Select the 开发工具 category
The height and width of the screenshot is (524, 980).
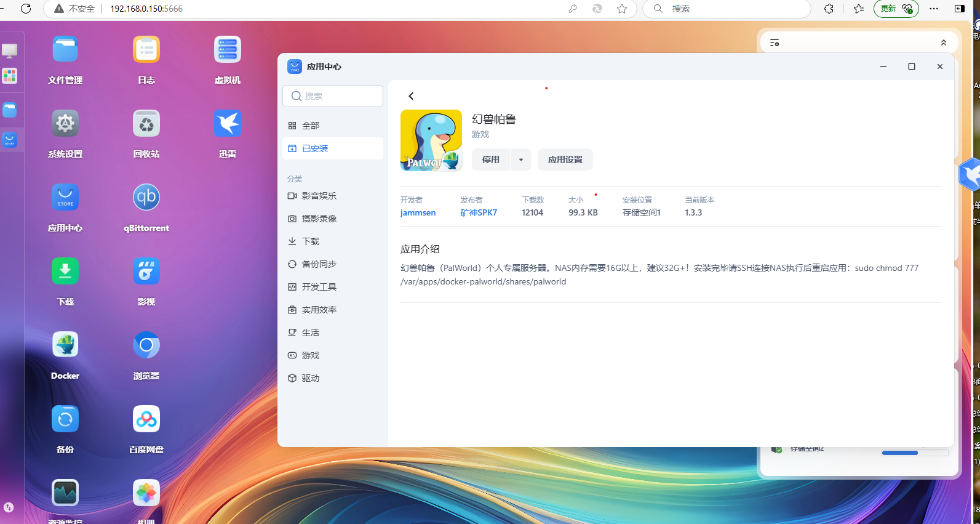pyautogui.click(x=333, y=287)
